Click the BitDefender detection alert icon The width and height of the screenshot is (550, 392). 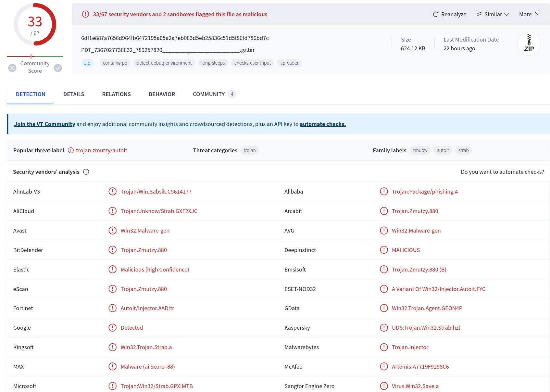tap(112, 250)
